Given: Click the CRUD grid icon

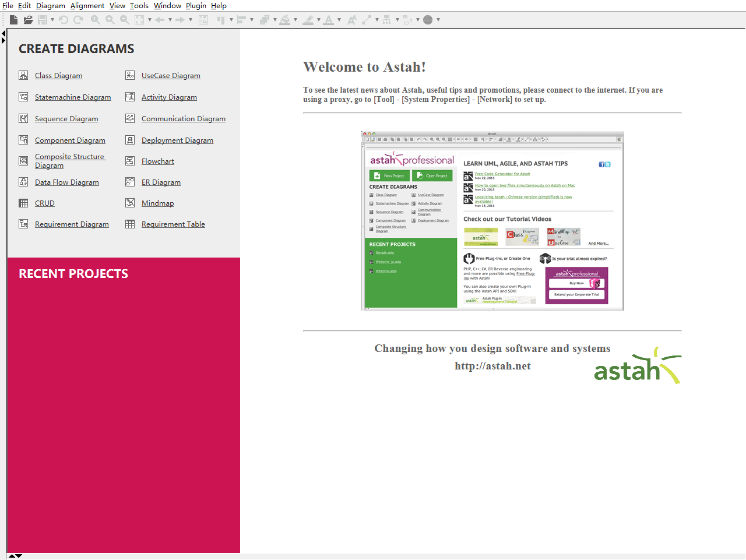Looking at the screenshot, I should (23, 203).
